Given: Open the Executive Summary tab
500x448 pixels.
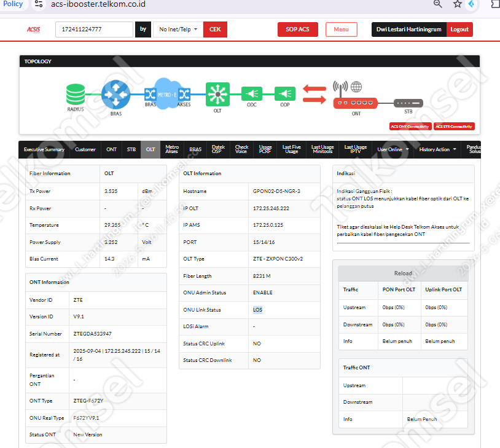Looking at the screenshot, I should pyautogui.click(x=44, y=149).
